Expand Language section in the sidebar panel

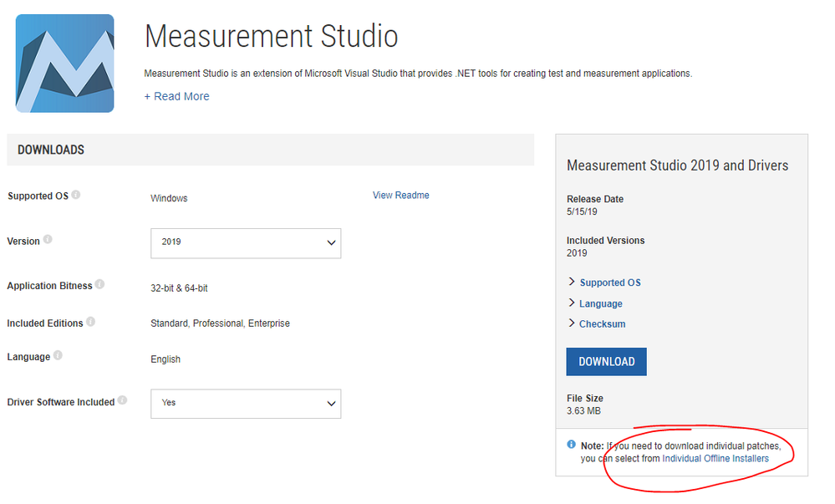(x=595, y=303)
